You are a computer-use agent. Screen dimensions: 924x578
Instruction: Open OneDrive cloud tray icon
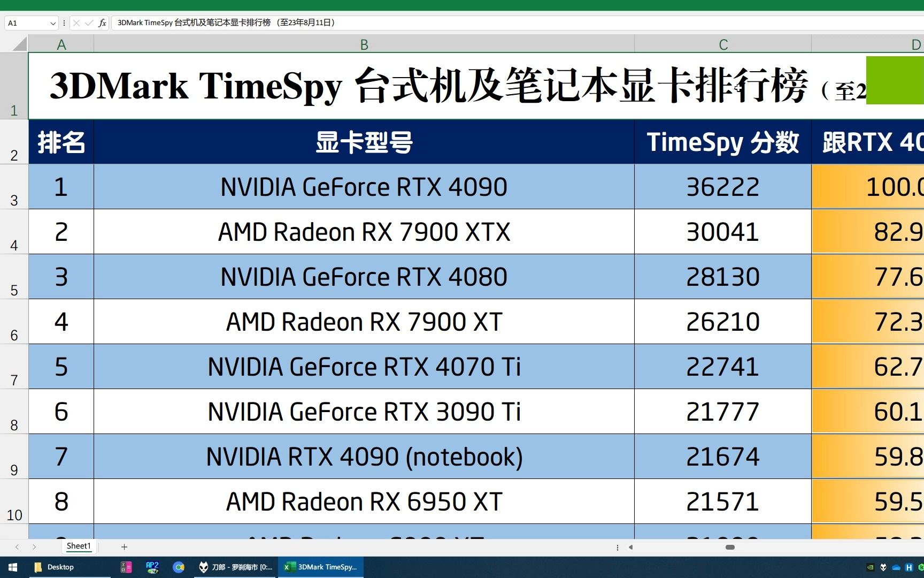click(x=896, y=567)
